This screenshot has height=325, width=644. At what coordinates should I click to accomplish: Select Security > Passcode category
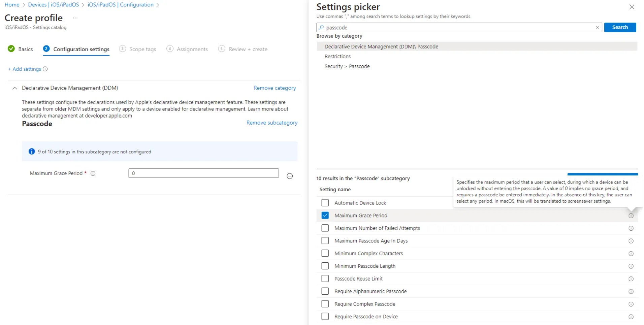click(347, 66)
